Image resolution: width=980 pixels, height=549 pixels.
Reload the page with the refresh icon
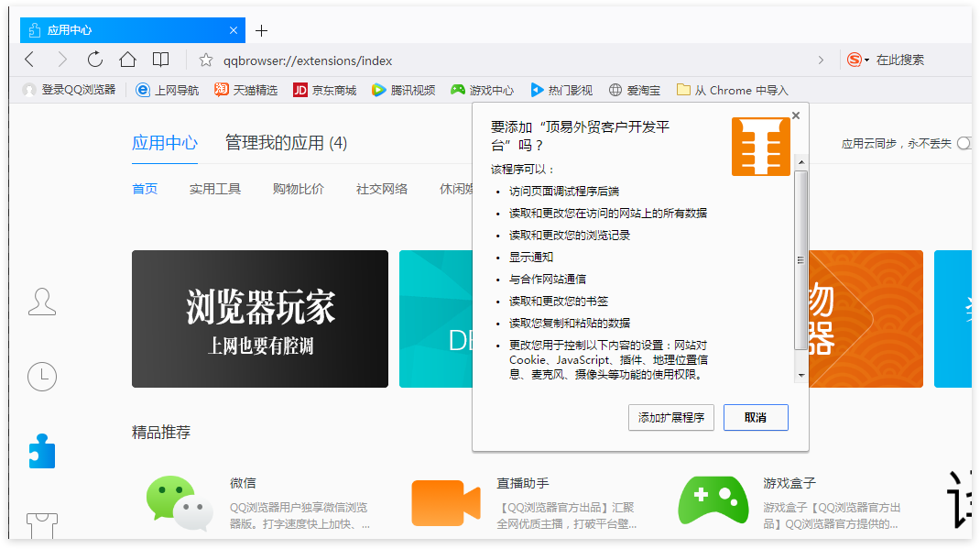pos(95,60)
